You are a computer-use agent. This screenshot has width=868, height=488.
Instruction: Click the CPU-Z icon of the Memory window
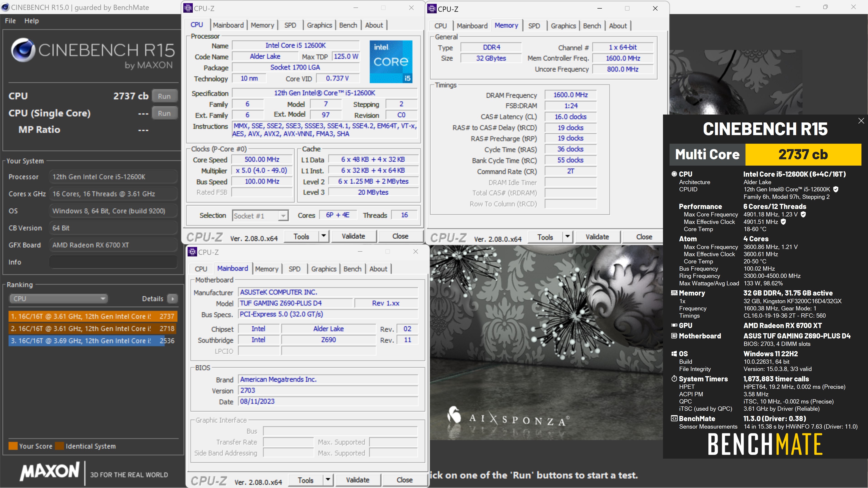tap(432, 9)
